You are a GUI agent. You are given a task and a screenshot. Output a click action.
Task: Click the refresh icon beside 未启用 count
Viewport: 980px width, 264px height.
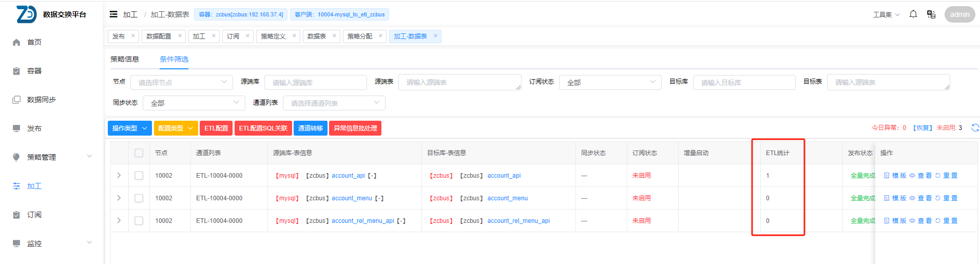point(975,128)
